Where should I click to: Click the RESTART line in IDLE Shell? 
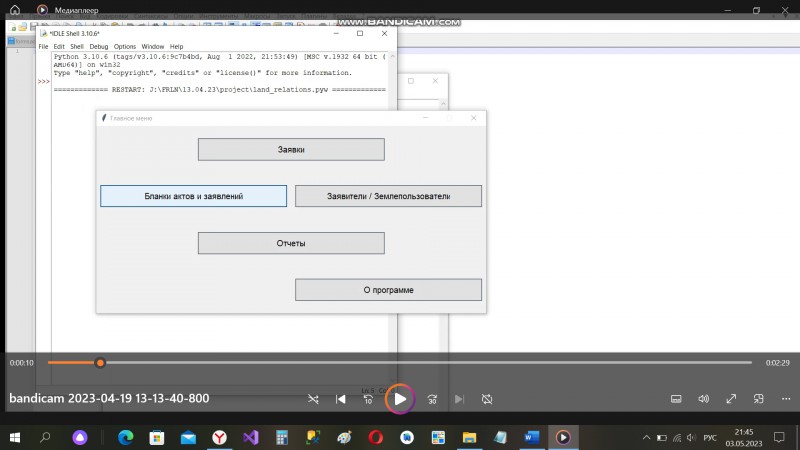click(219, 90)
